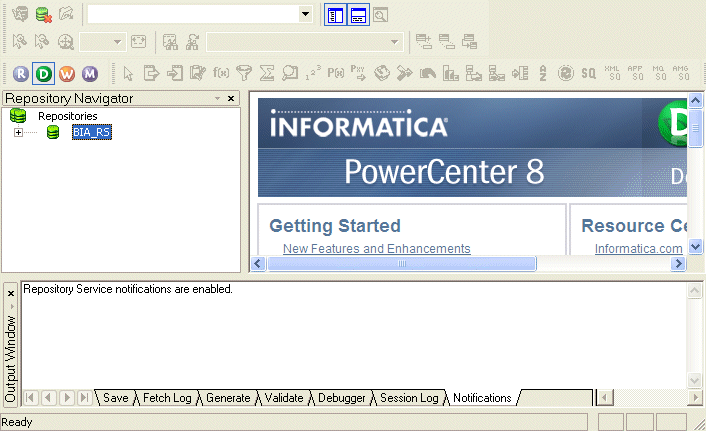This screenshot has height=431, width=706.
Task: Click the output window tab strip scroll-left arrow
Action: click(x=604, y=398)
